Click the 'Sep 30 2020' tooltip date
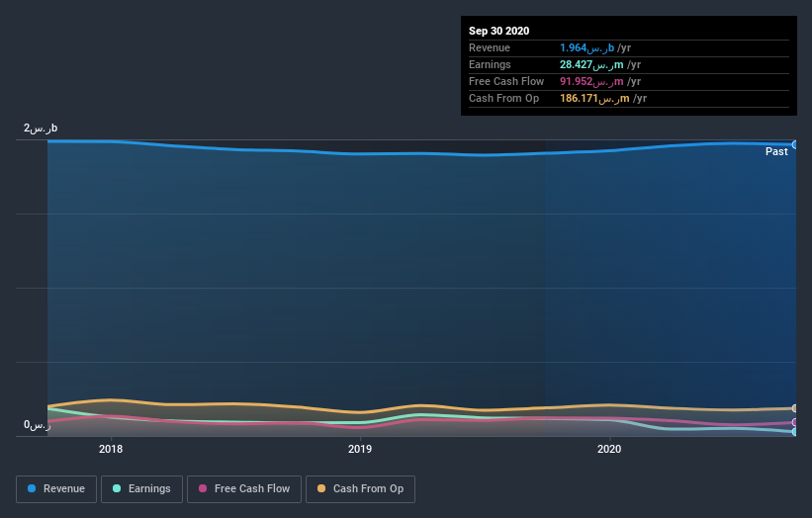 pos(498,31)
